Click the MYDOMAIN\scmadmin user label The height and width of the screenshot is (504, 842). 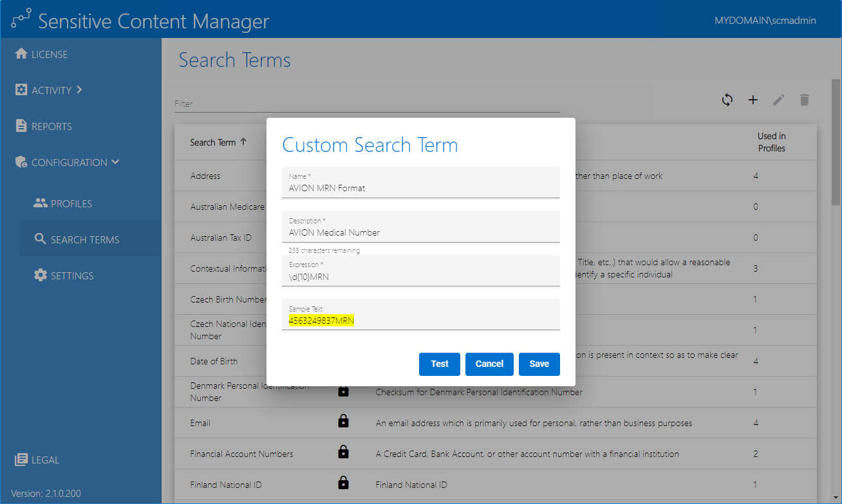[x=765, y=21]
